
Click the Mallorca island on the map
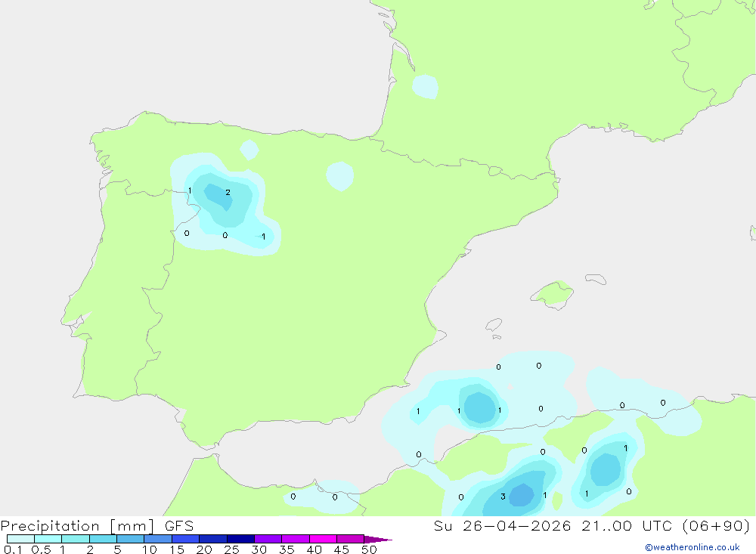pyautogui.click(x=553, y=294)
